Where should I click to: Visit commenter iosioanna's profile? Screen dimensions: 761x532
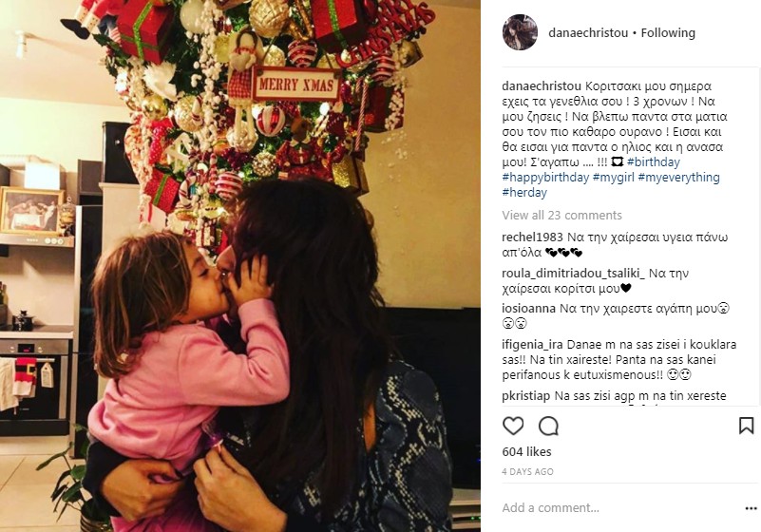click(x=528, y=308)
